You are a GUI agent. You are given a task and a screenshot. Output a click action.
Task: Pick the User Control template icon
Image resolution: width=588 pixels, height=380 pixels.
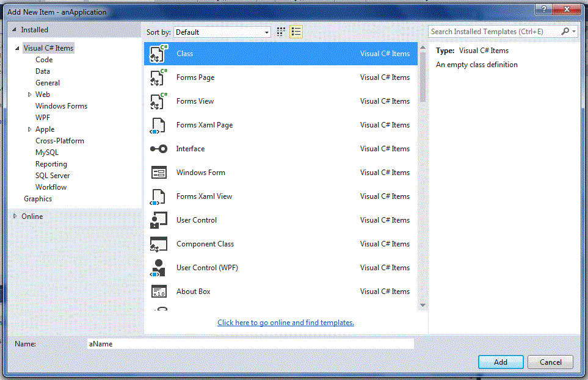pos(159,220)
